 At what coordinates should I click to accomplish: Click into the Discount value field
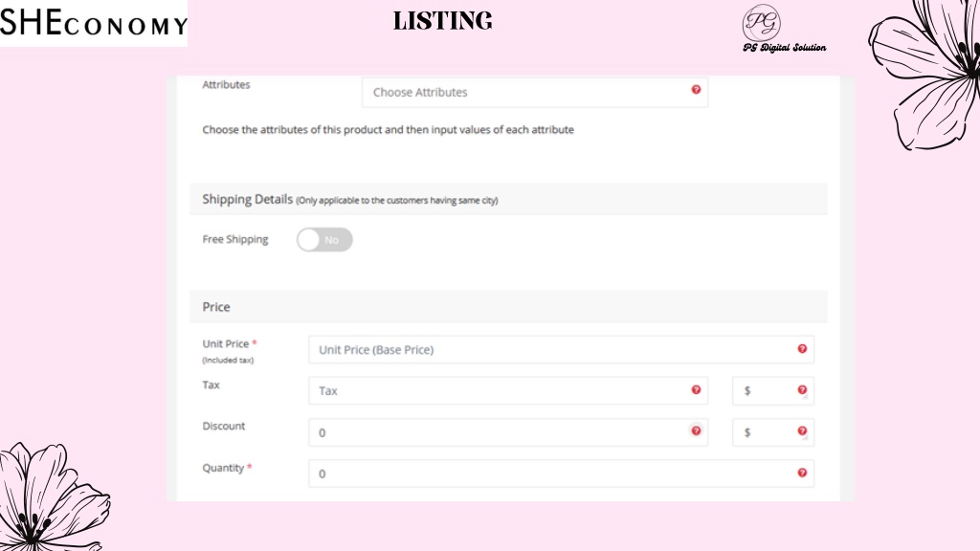(507, 432)
